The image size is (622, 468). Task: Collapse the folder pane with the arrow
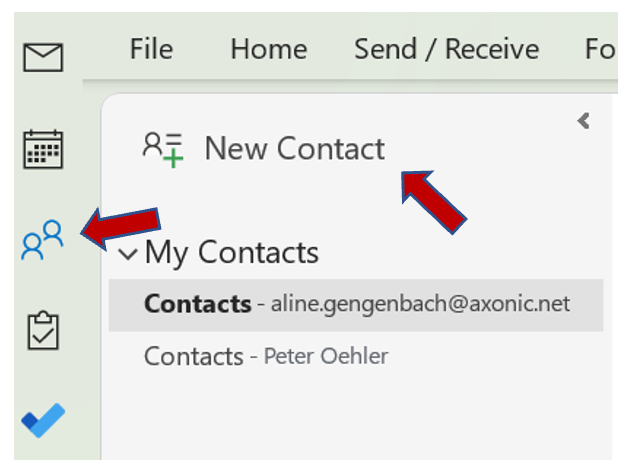coord(584,121)
